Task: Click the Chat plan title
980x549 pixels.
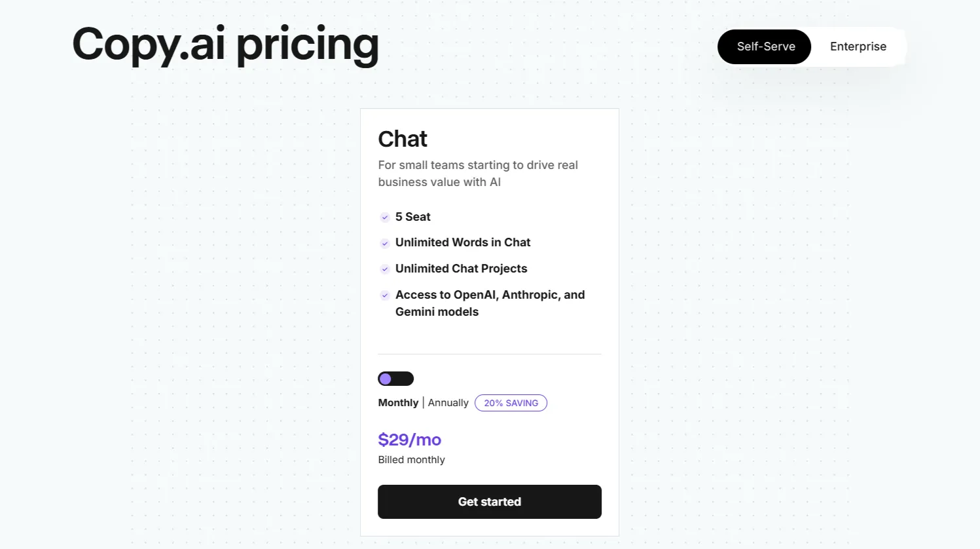Action: [403, 139]
